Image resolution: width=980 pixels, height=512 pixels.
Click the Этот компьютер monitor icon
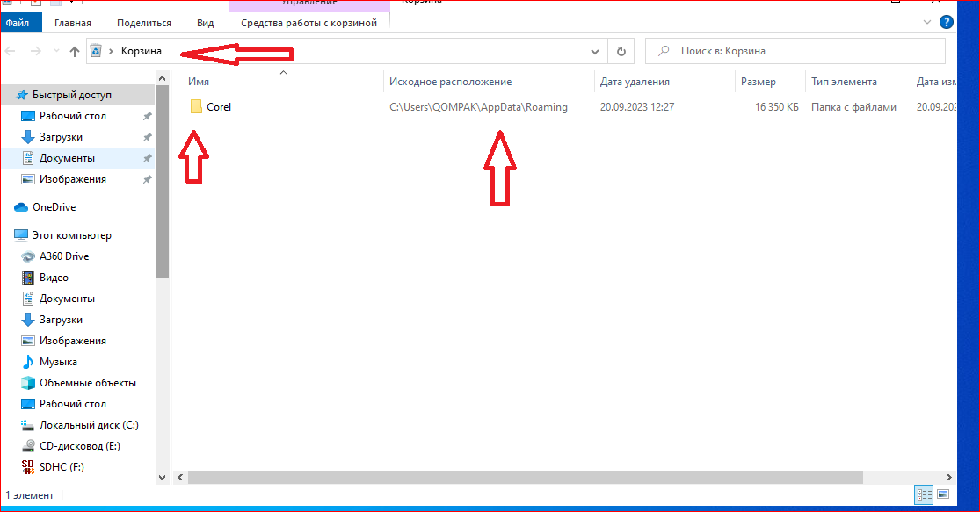20,235
